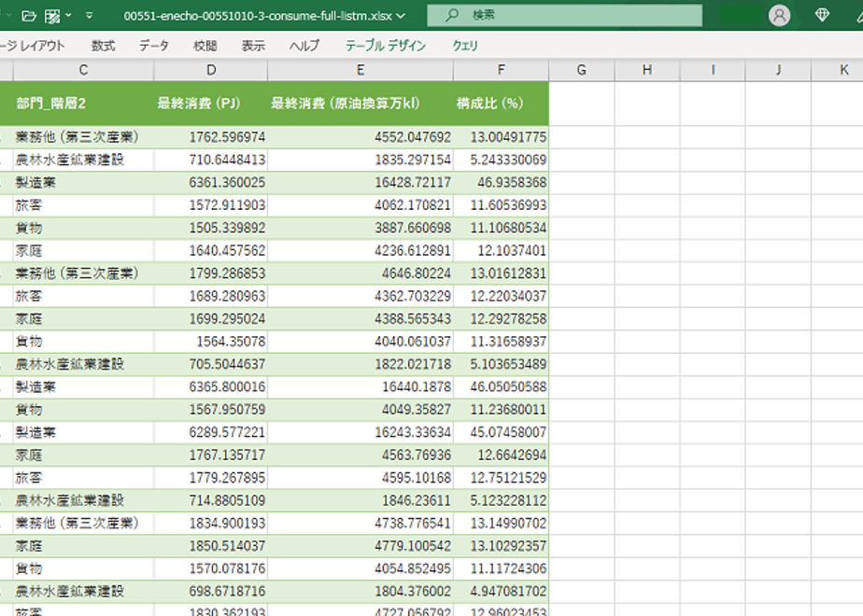
Task: Click the 最終消費 (原油換算万kl) header cell
Action: point(361,104)
